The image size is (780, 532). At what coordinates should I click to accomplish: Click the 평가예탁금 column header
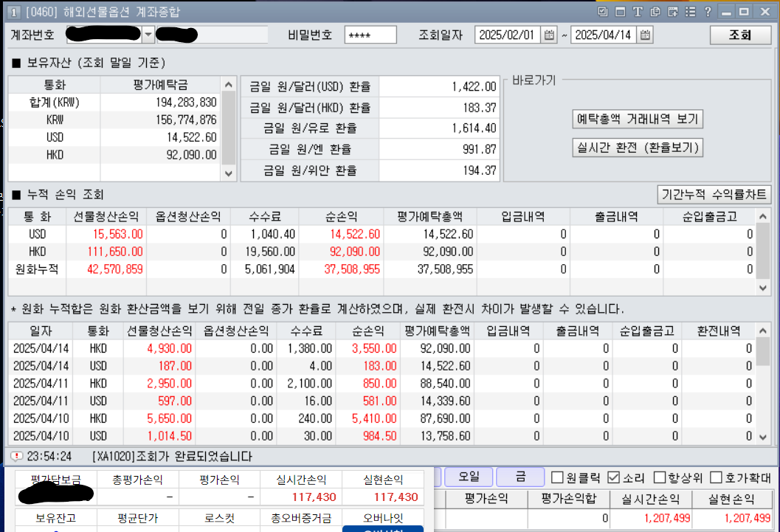[160, 85]
